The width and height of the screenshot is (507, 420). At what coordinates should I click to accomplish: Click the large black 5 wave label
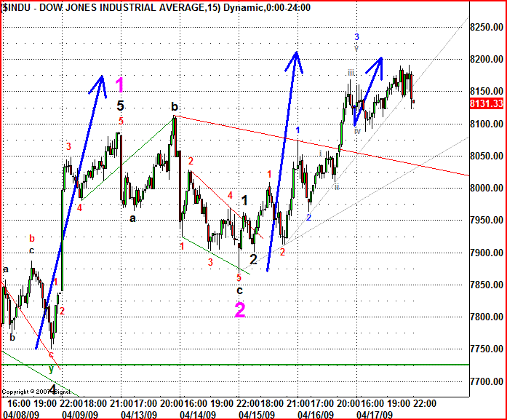(x=121, y=106)
